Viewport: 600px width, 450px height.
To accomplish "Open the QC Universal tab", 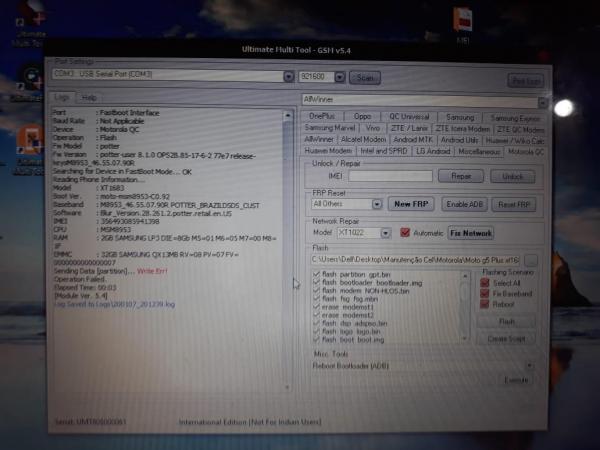I will coord(409,117).
